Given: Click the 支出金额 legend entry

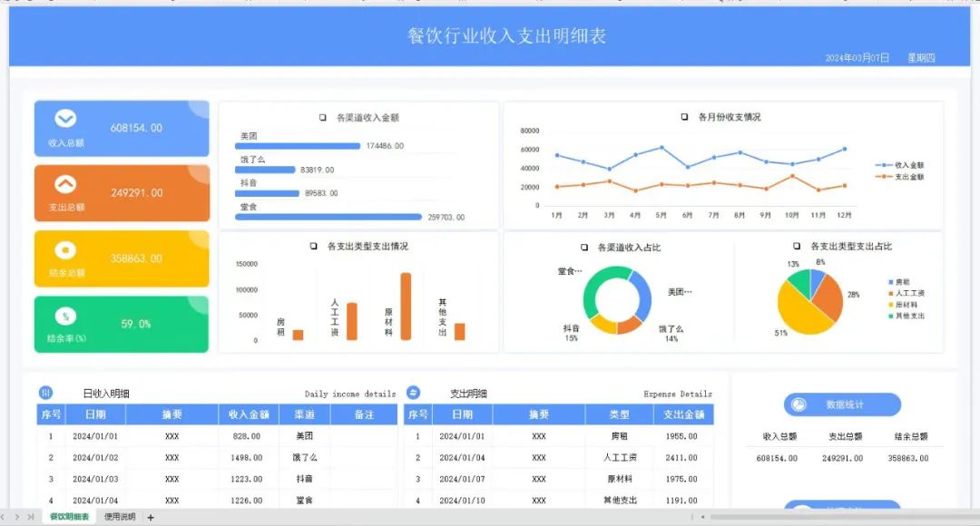Looking at the screenshot, I should coord(899,177).
